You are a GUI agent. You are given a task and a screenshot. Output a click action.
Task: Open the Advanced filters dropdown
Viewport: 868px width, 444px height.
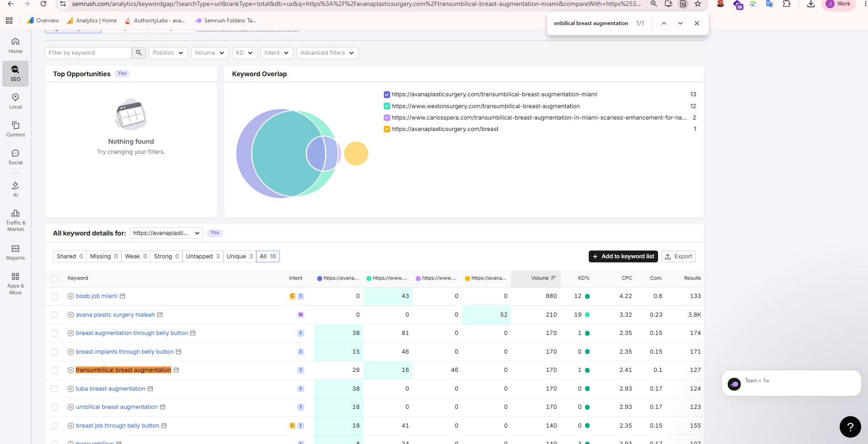coord(327,53)
